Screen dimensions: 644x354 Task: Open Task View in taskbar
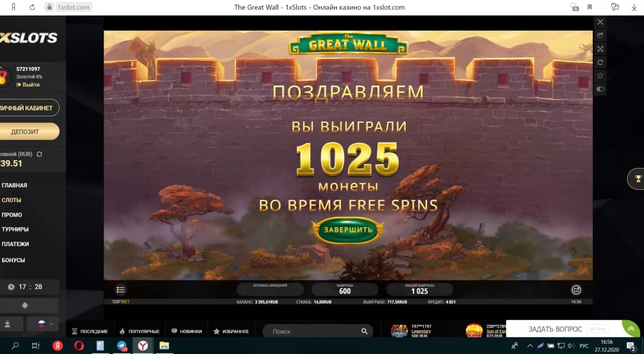point(36,346)
